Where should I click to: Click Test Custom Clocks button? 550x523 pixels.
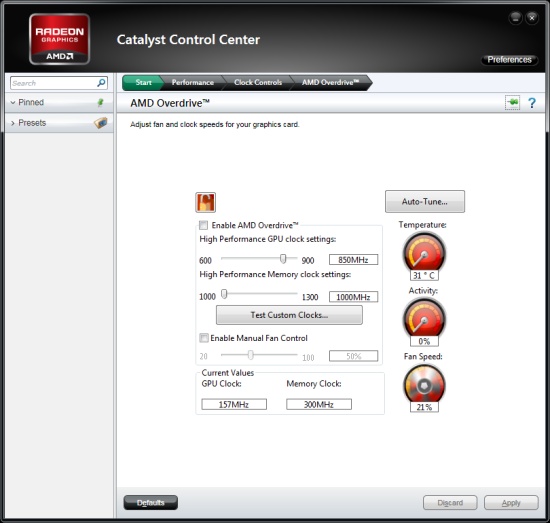coord(289,315)
